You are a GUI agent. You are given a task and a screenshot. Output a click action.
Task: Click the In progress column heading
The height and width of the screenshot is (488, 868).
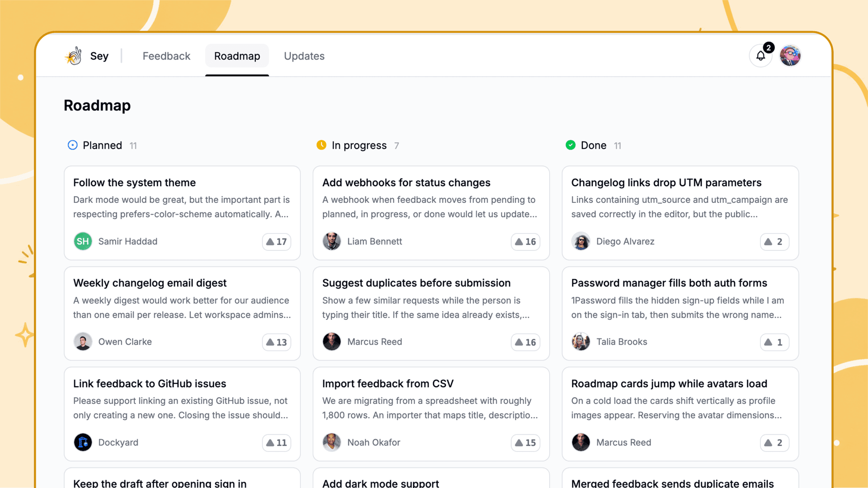tap(359, 145)
